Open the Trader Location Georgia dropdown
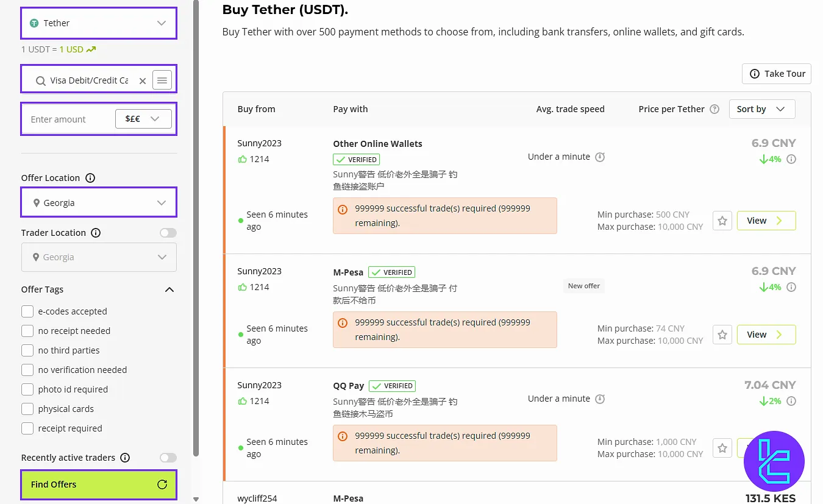823x504 pixels. (x=99, y=257)
